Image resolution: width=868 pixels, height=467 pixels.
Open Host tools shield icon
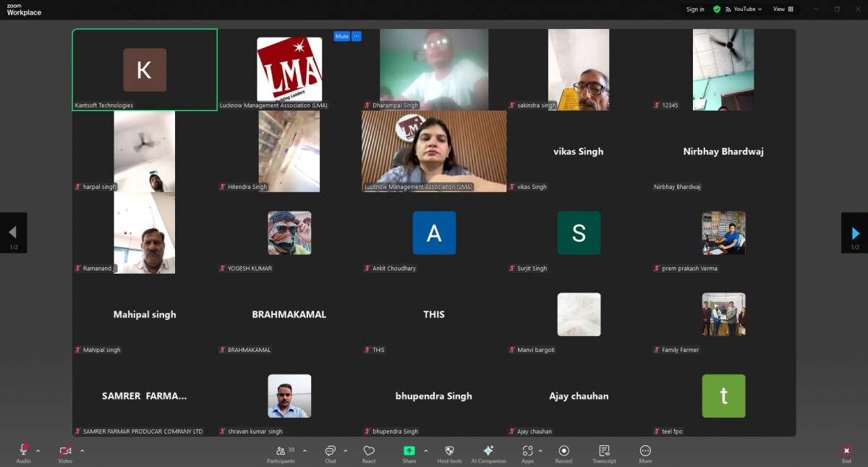click(x=449, y=454)
